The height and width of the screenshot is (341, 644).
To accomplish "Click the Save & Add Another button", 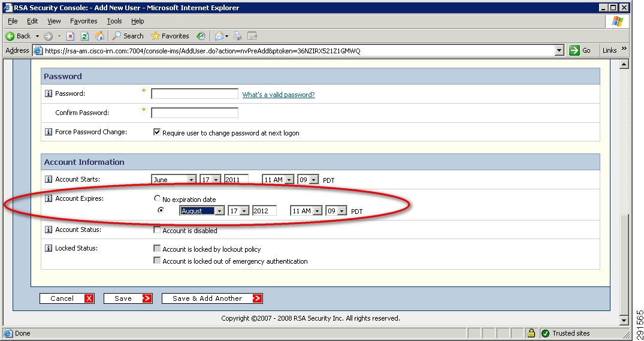I will point(212,298).
